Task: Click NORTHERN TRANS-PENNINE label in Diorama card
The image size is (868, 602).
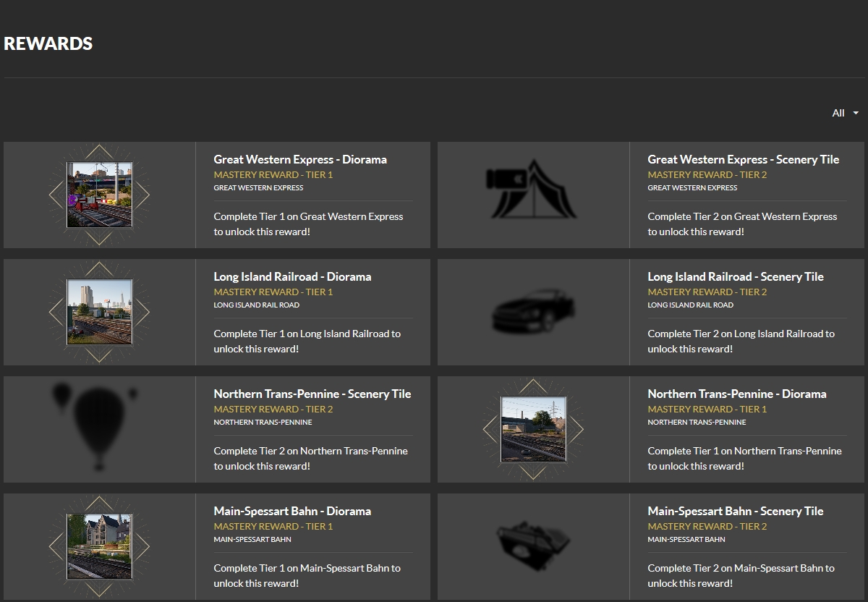Action: pyautogui.click(x=697, y=422)
